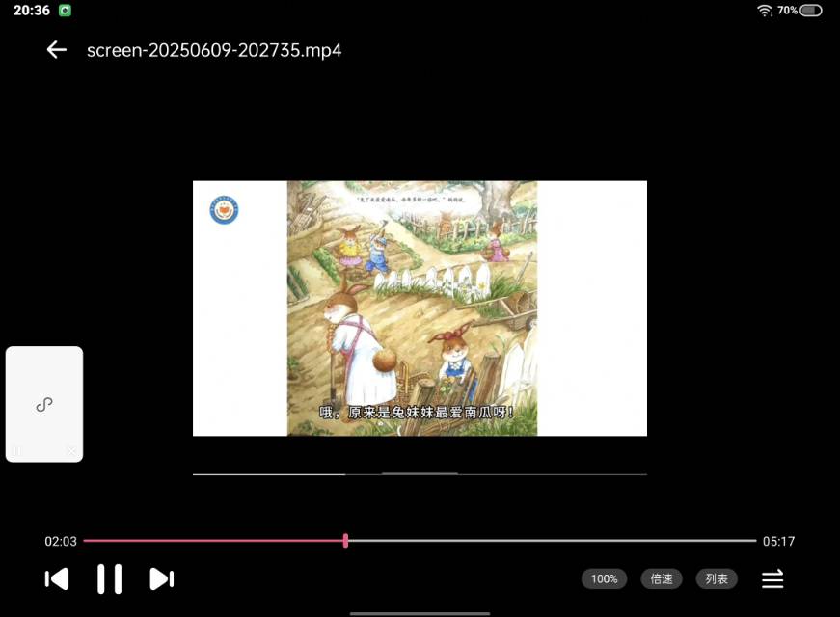Tap the Wi-Fi status icon
The height and width of the screenshot is (617, 840).
click(x=765, y=11)
